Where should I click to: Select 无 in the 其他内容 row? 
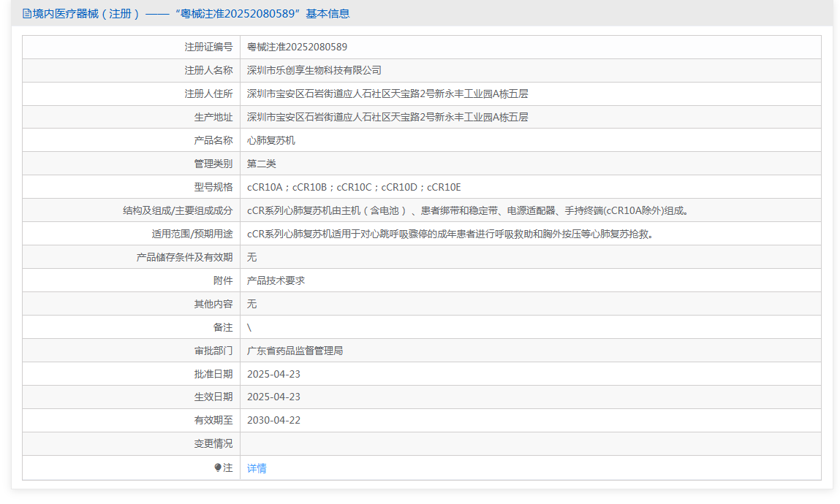coord(251,305)
